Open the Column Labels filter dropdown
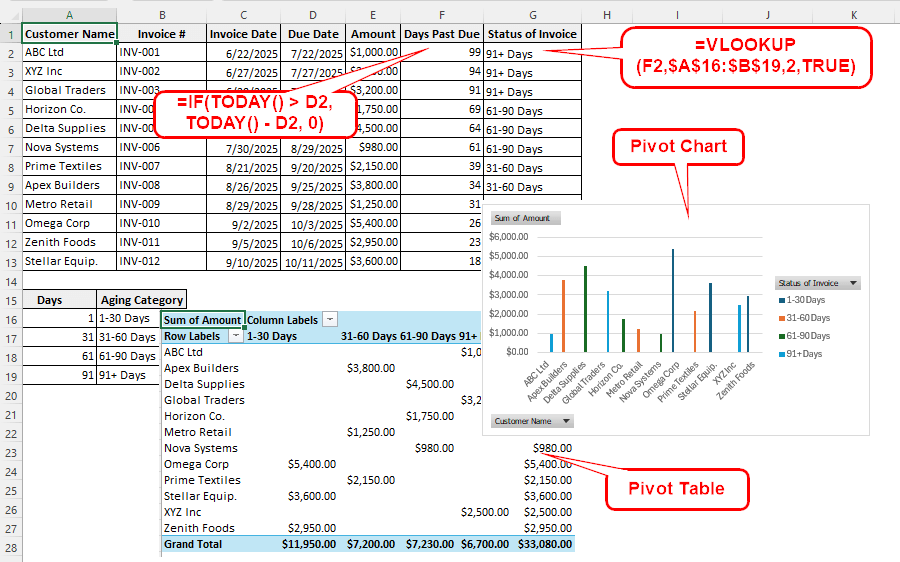 [330, 319]
